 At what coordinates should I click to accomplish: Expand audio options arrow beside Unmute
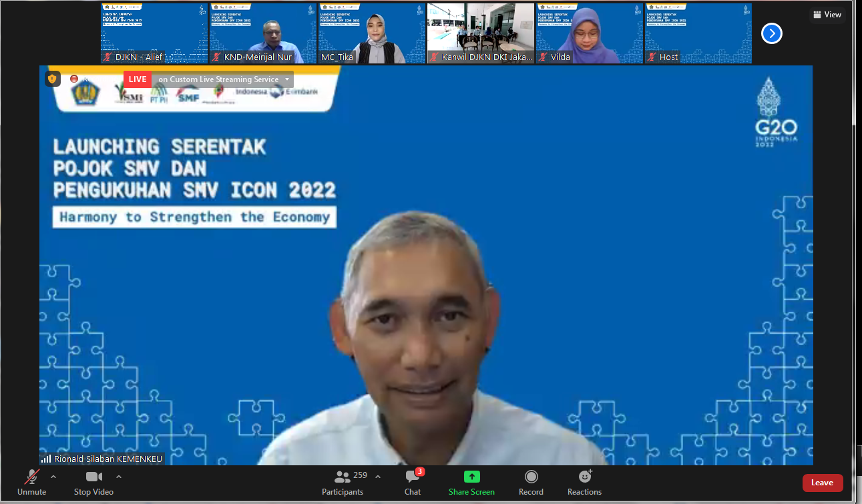[53, 477]
